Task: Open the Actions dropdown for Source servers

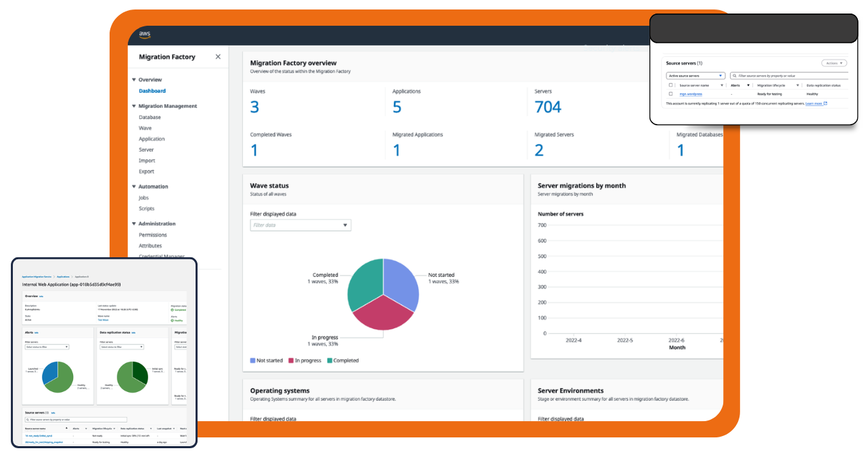Action: tap(834, 63)
